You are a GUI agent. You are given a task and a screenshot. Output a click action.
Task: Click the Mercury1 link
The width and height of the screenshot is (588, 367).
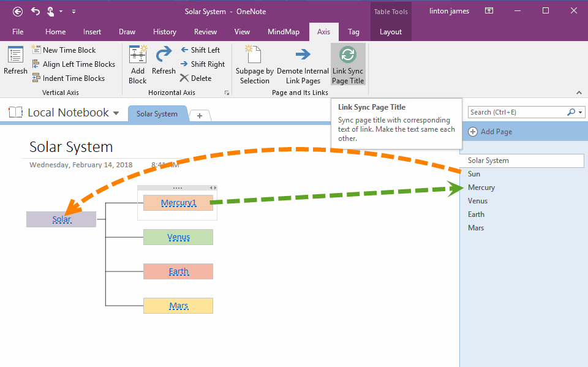click(x=178, y=203)
